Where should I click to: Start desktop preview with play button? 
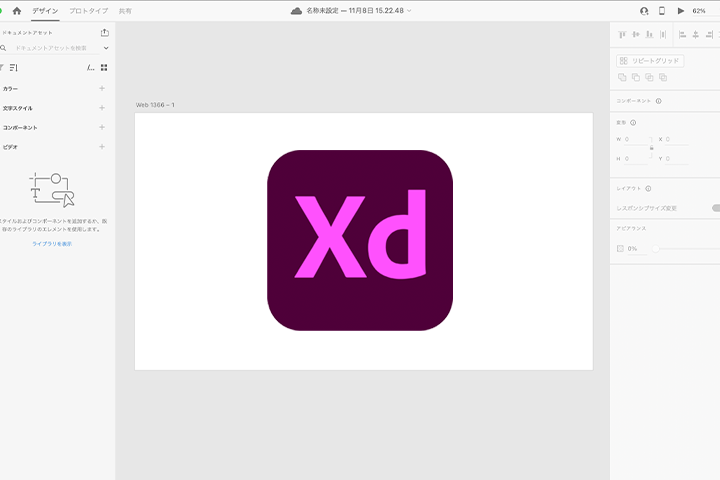click(681, 11)
